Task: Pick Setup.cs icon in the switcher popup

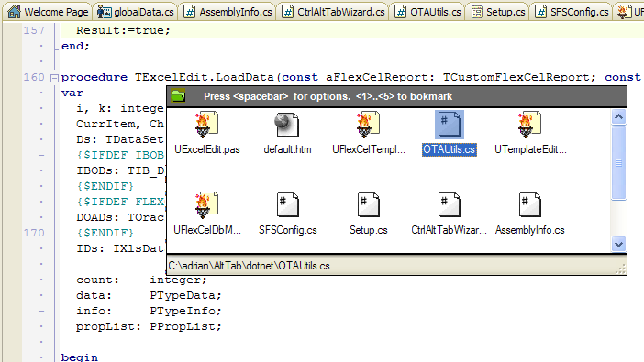Action: point(368,204)
